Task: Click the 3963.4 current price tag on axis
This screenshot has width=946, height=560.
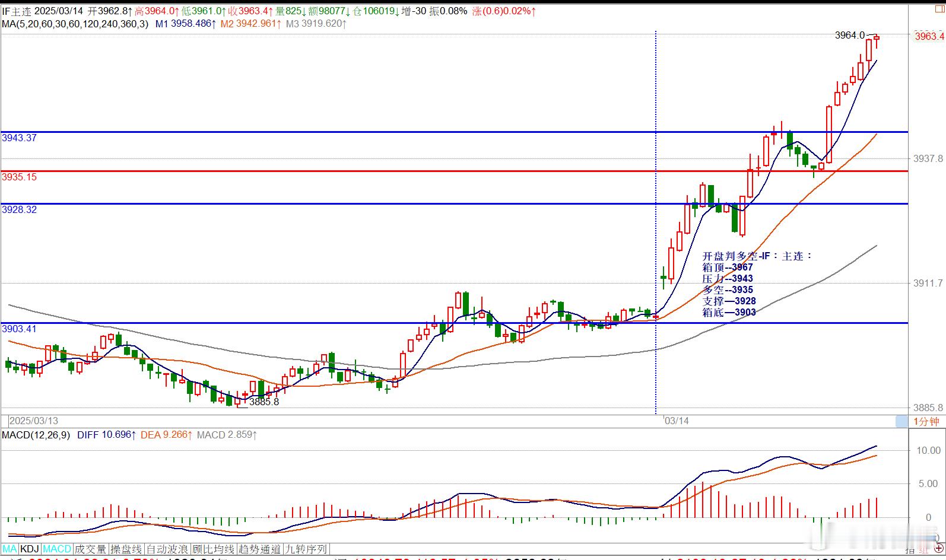Action: [x=929, y=36]
